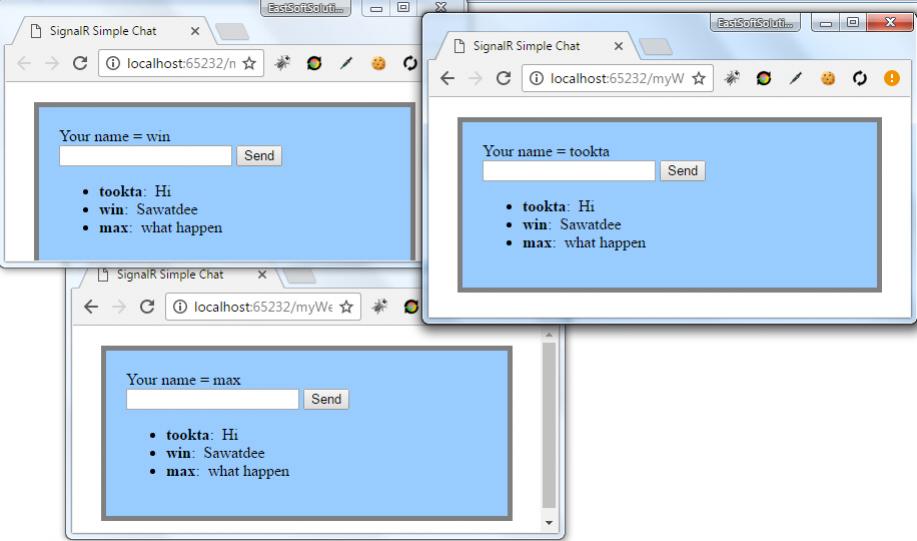Image resolution: width=917 pixels, height=541 pixels.
Task: Click "win: Sawatdee" message in tookta window
Action: [572, 225]
